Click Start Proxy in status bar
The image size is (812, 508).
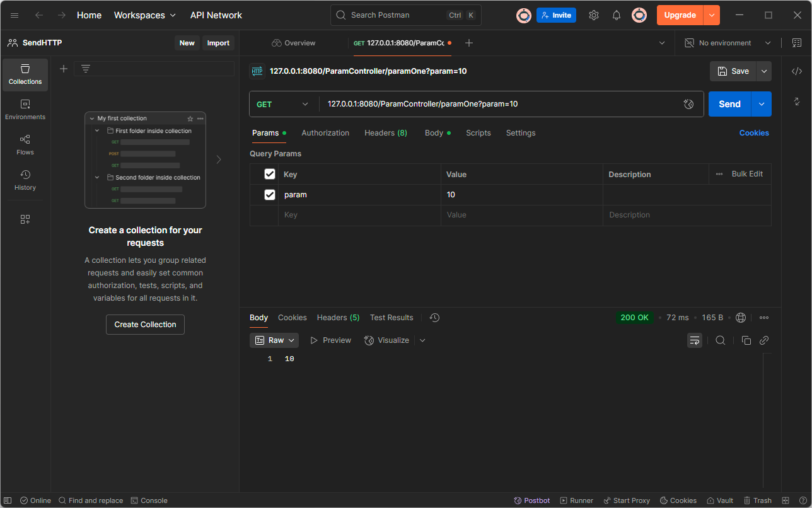coord(627,500)
